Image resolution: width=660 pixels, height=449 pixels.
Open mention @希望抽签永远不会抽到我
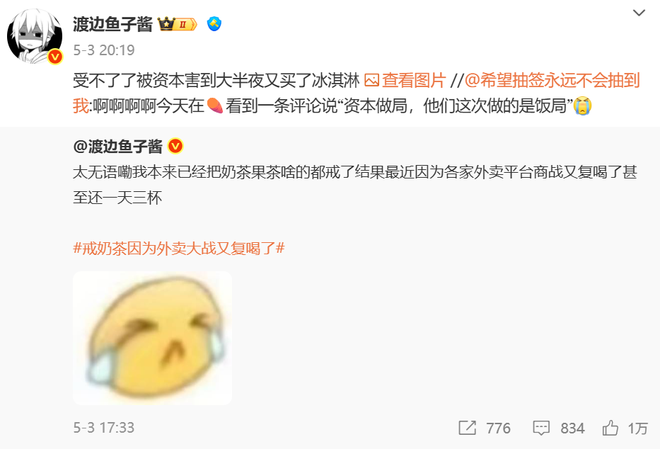356,93
